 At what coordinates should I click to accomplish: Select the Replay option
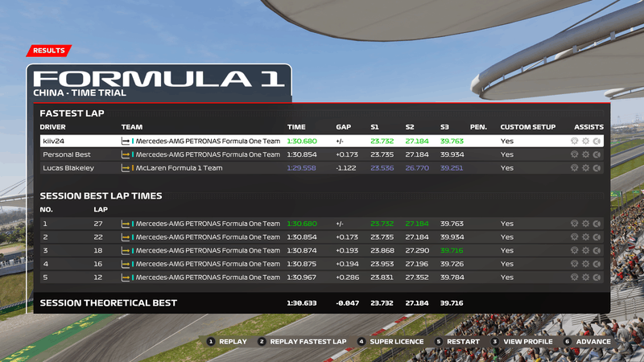click(x=227, y=341)
